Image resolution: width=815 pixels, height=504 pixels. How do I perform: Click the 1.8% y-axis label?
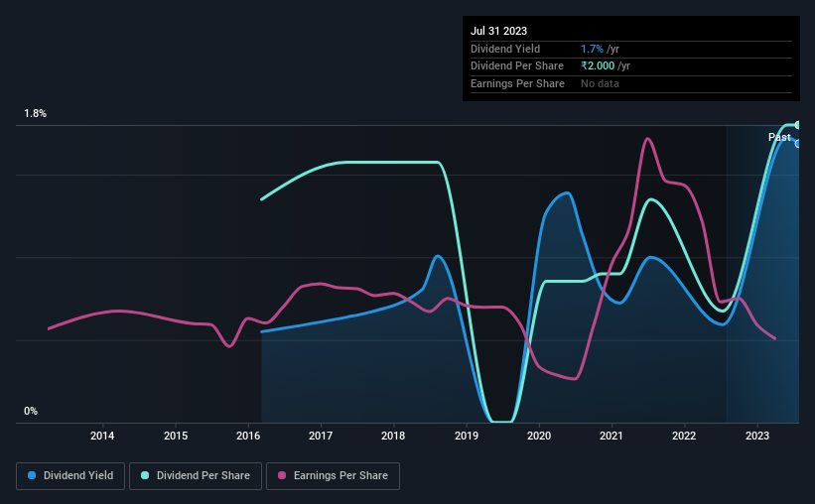[36, 114]
